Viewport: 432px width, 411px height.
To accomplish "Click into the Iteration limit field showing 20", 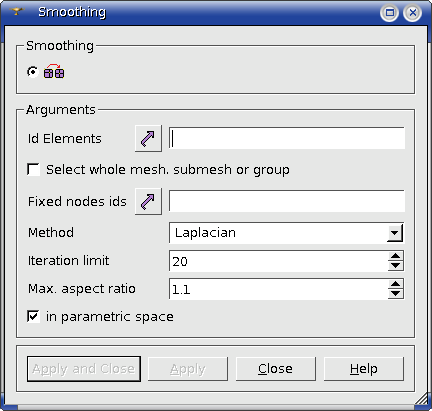I will point(278,261).
